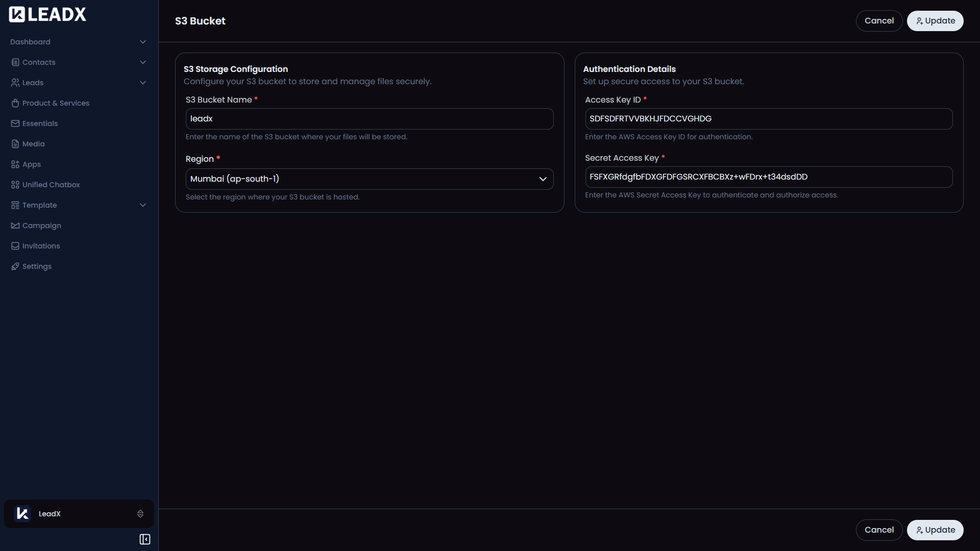Screen dimensions: 980x551
Task: Navigate to Dashboard in the sidebar
Action: pos(30,41)
